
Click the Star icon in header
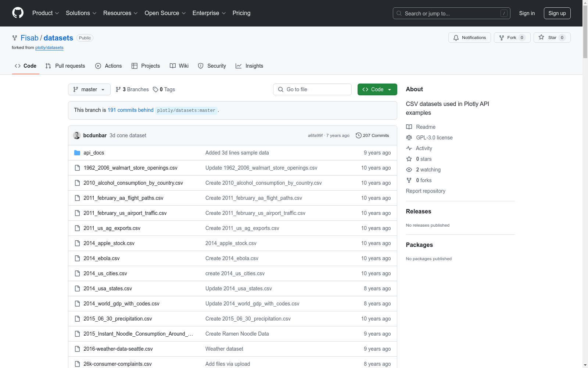[x=541, y=37]
